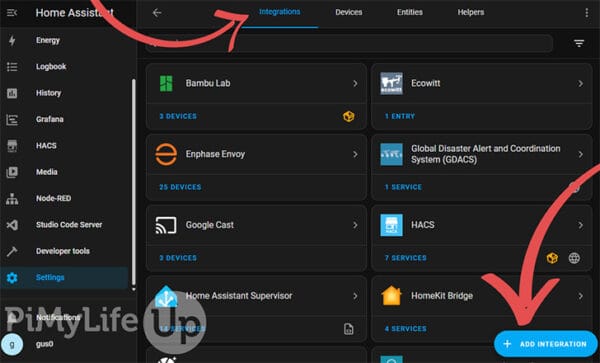Click the cloud globe icon on HACS card

point(574,258)
